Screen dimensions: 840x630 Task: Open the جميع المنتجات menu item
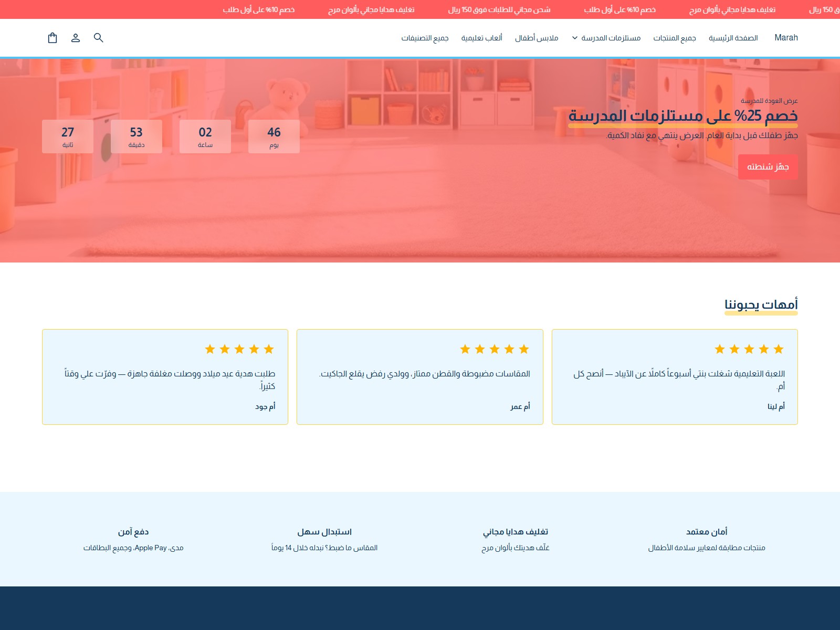[x=675, y=38]
